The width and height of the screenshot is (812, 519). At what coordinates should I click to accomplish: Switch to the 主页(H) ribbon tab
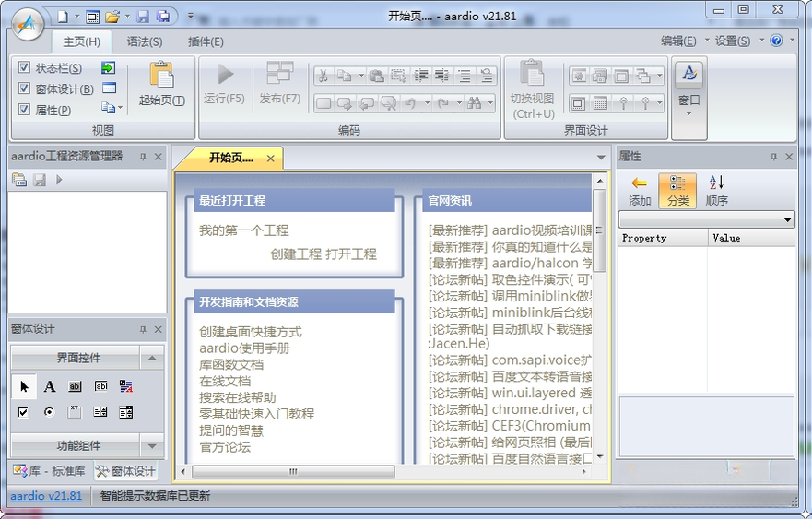pos(81,41)
